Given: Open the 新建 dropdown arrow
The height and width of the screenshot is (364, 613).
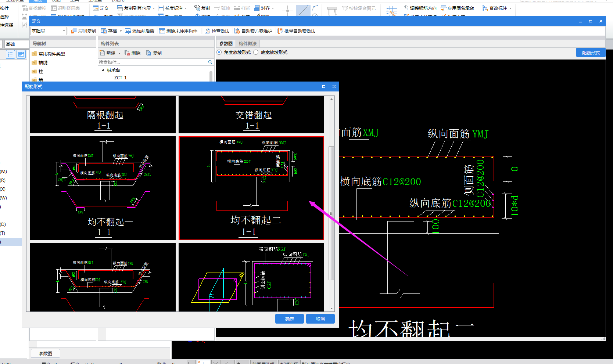Looking at the screenshot, I should [x=119, y=53].
